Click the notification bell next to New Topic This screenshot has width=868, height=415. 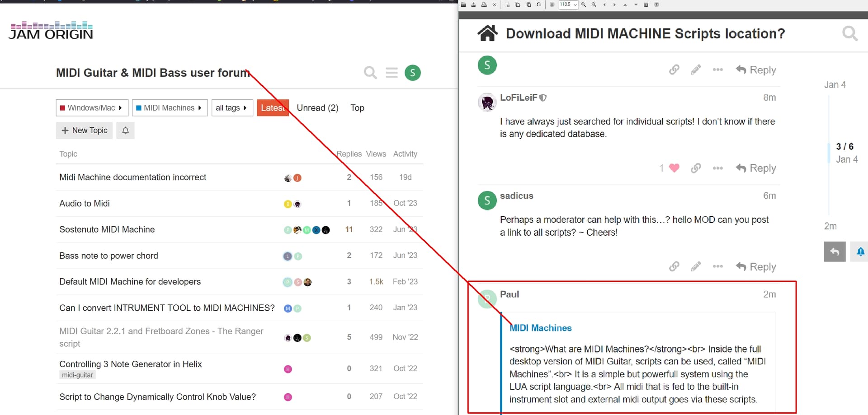click(125, 131)
